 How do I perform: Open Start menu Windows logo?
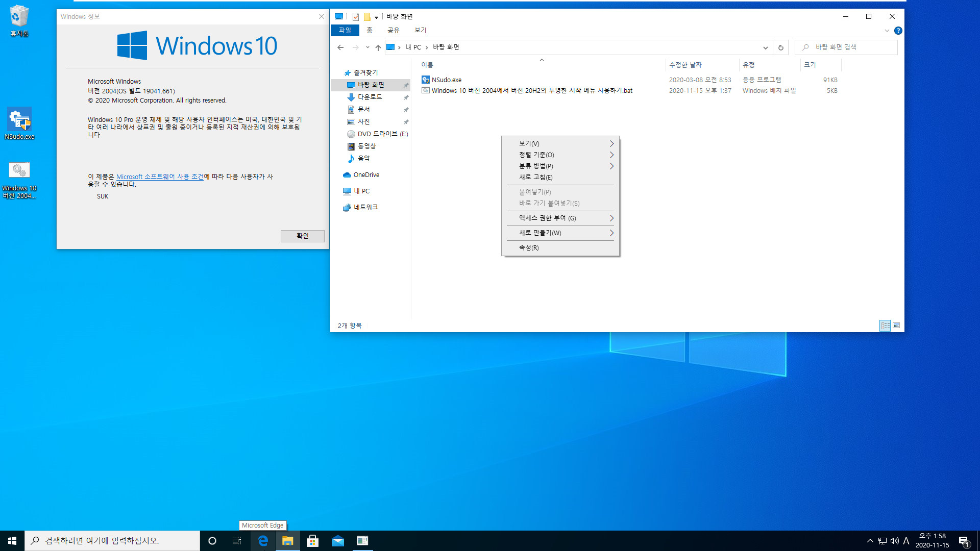click(12, 541)
